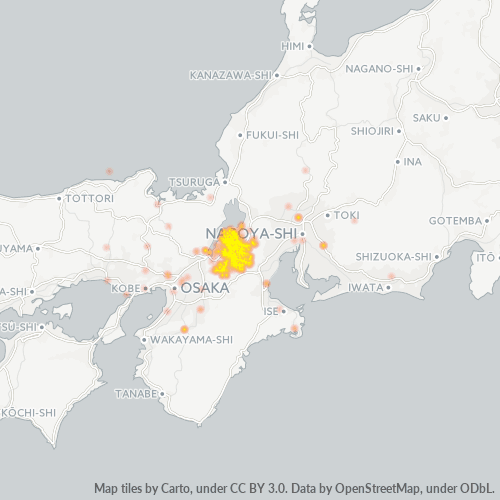The height and width of the screenshot is (500, 500).
Task: Click the Iwata city label
Action: tap(366, 287)
